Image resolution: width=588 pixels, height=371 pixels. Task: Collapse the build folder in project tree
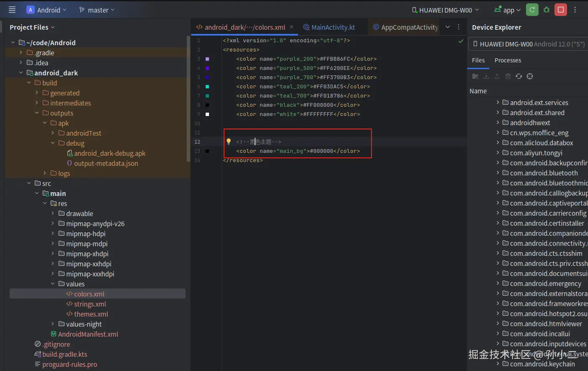(x=29, y=83)
